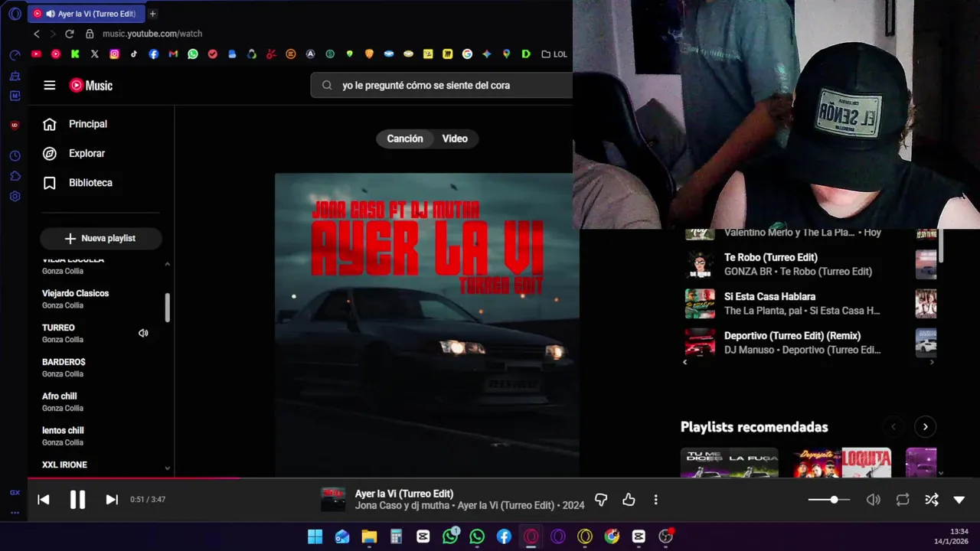980x551 pixels.
Task: Open the Afro chill playlist
Action: click(x=59, y=396)
